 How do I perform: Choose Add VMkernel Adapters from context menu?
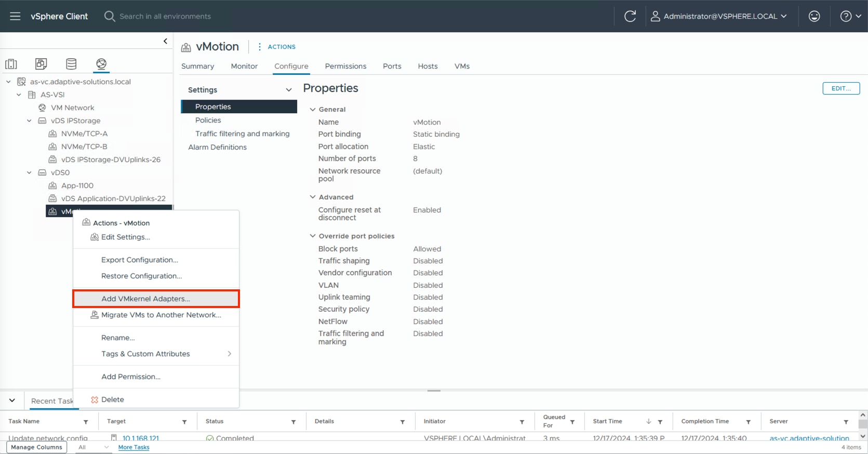(156, 299)
